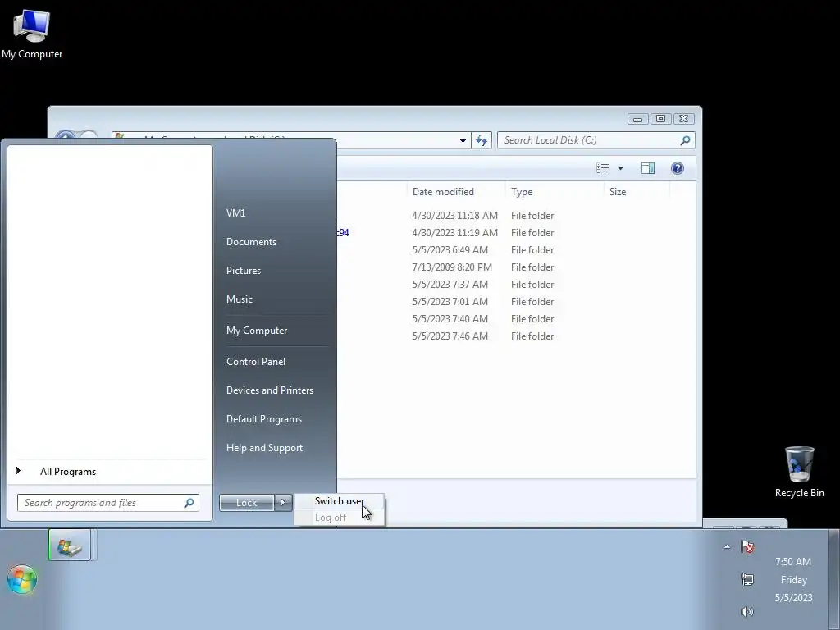The height and width of the screenshot is (630, 840).
Task: Choose Switch user from the menu
Action: click(339, 501)
